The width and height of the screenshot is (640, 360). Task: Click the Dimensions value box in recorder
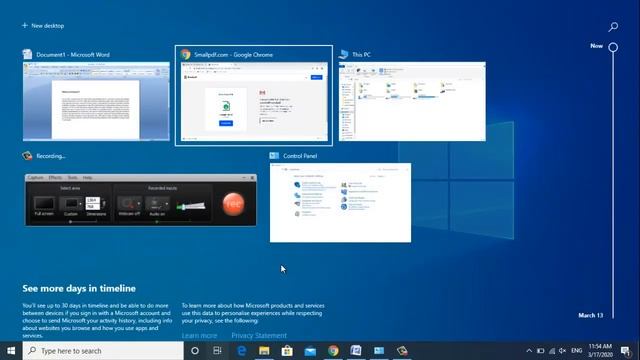[93, 203]
